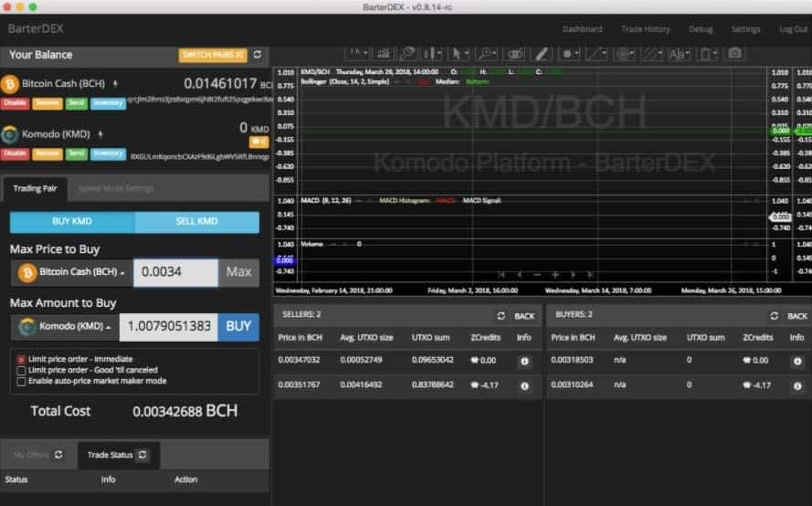Click the Inventory button for Komodo
This screenshot has height=506, width=812.
[108, 153]
